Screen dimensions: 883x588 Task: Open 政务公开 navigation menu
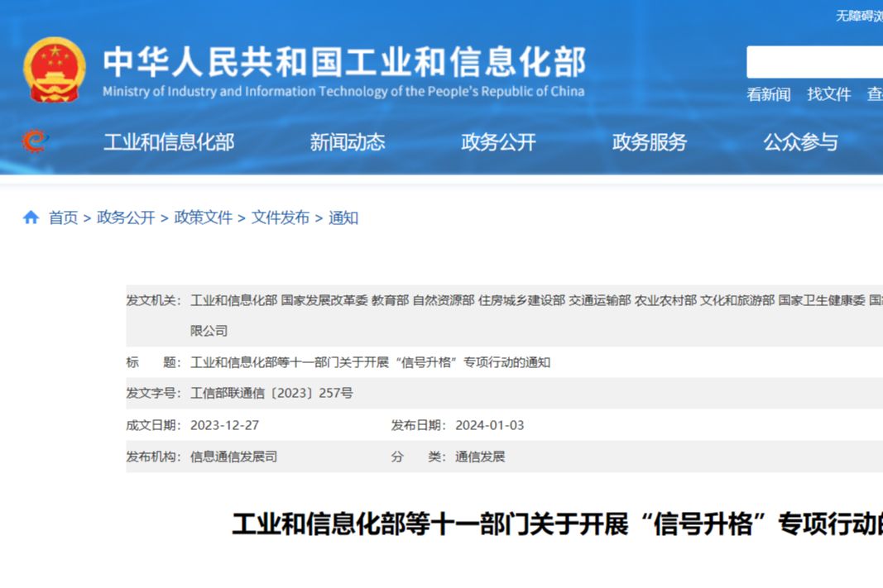pos(498,142)
